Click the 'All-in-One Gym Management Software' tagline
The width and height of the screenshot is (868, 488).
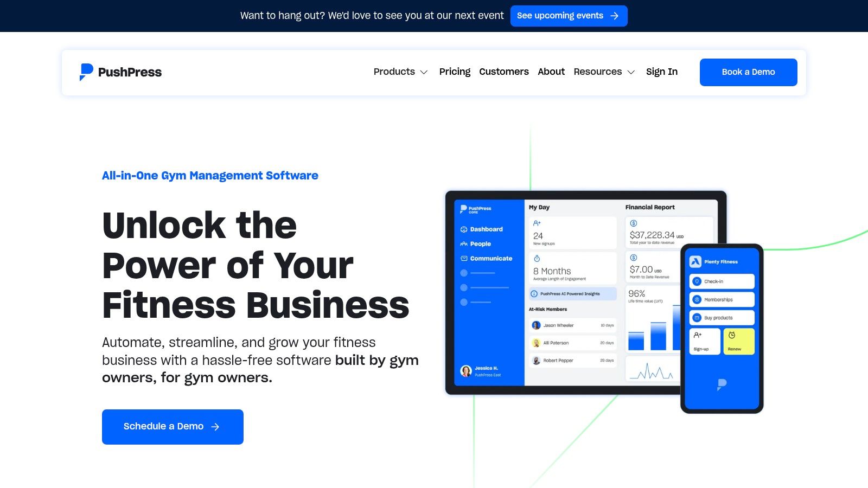[210, 176]
